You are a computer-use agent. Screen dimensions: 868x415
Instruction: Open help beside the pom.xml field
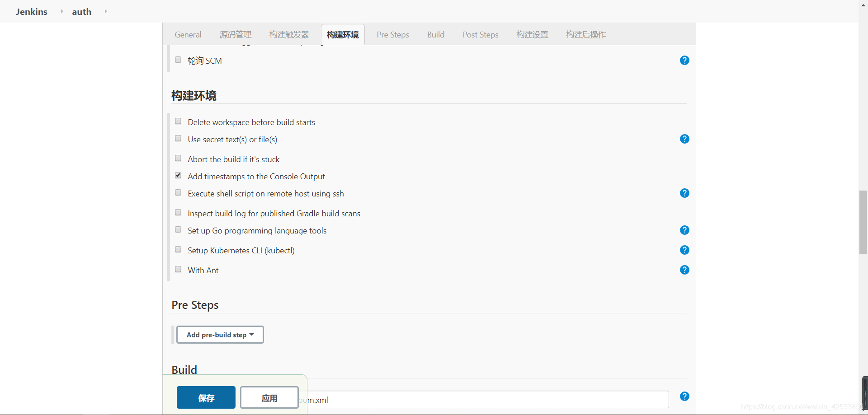pos(684,396)
